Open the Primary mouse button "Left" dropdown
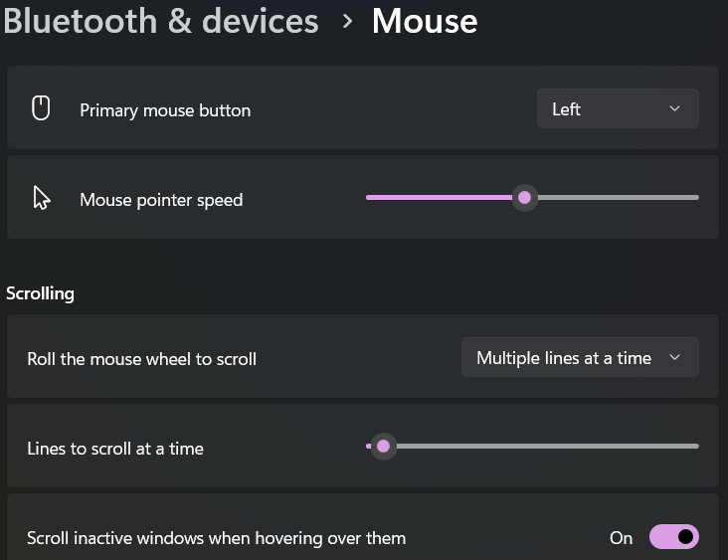 coord(617,109)
